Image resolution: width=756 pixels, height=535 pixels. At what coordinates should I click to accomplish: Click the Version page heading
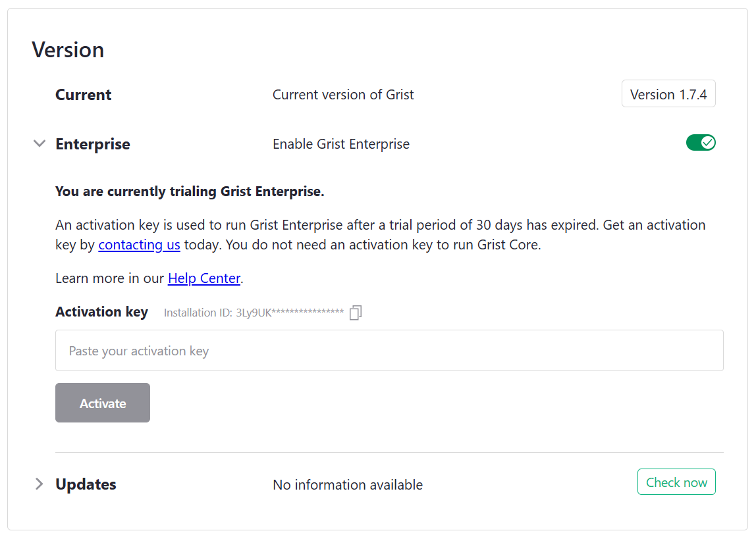[68, 50]
